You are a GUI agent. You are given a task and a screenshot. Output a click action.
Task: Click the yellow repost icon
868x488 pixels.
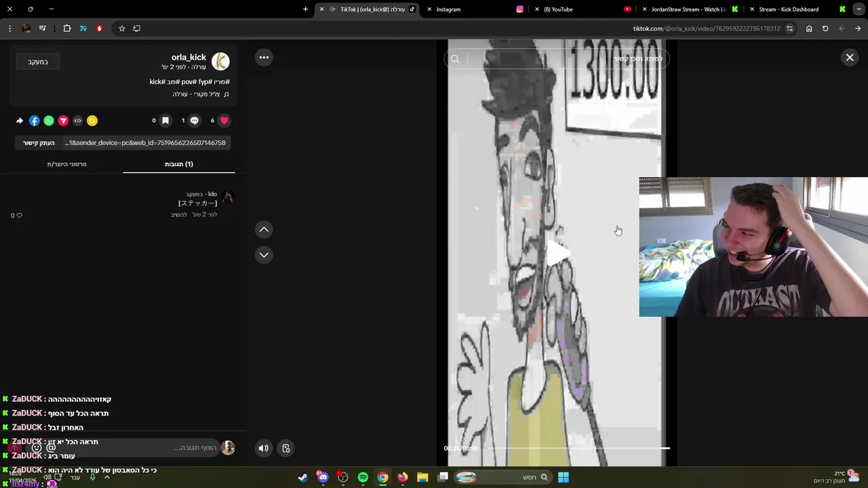click(x=92, y=121)
